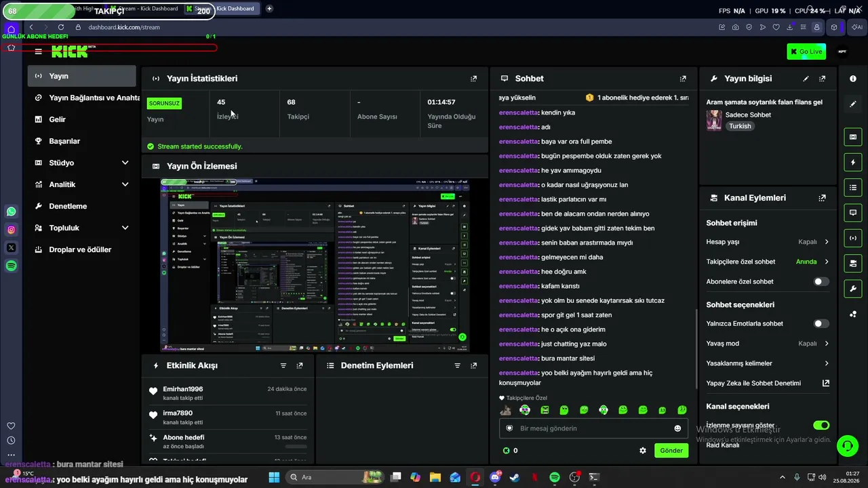Pop out the Denetim Eylemleri panel
Viewport: 868px width, 488px height.
(473, 365)
